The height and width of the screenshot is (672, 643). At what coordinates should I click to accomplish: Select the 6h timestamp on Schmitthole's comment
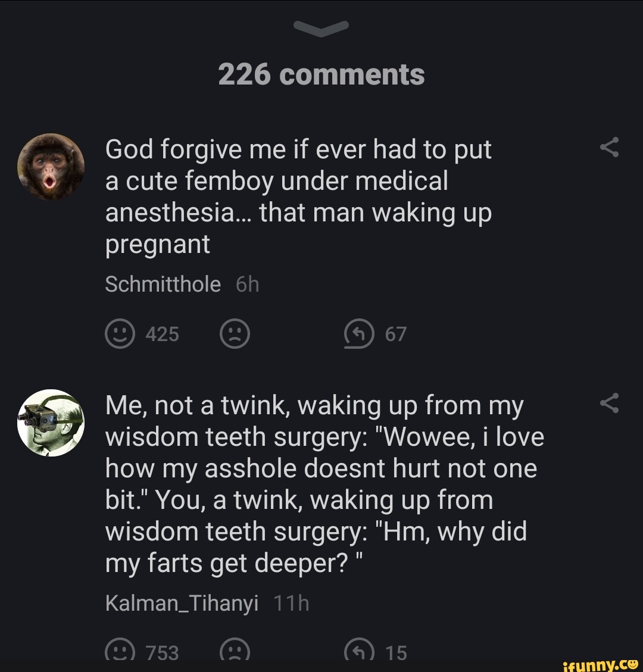tap(246, 284)
